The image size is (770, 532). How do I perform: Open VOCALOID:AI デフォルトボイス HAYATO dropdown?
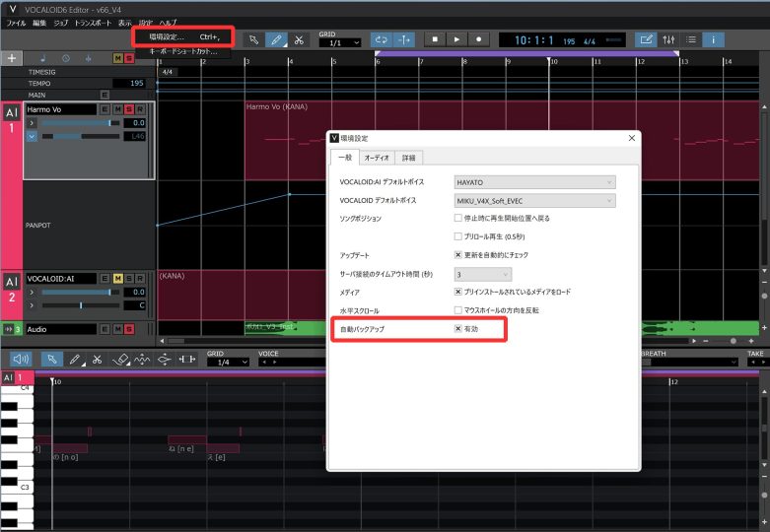tap(534, 182)
